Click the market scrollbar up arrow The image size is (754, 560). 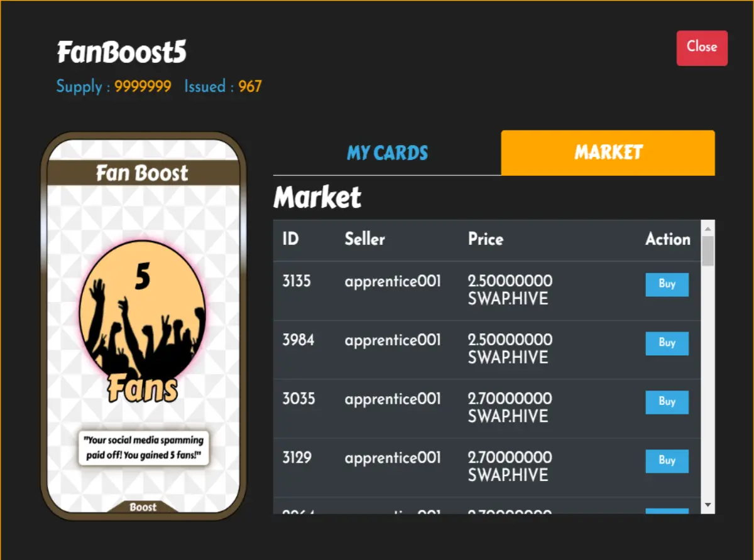pos(708,228)
